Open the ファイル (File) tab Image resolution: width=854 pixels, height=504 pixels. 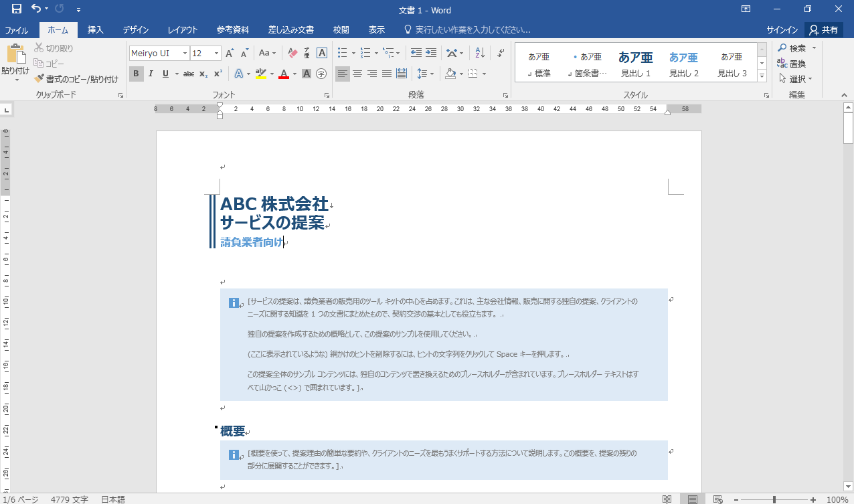(17, 30)
